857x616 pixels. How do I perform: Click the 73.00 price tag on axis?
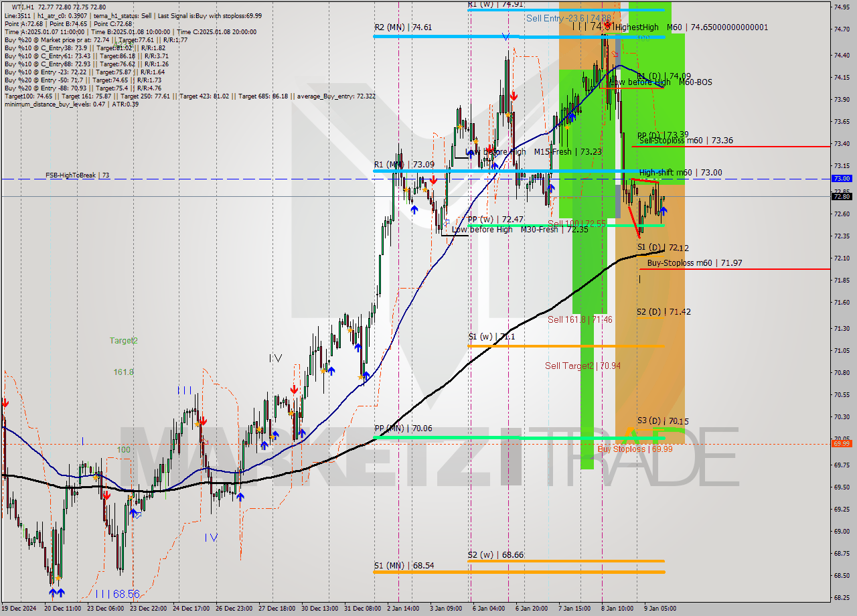click(x=842, y=179)
